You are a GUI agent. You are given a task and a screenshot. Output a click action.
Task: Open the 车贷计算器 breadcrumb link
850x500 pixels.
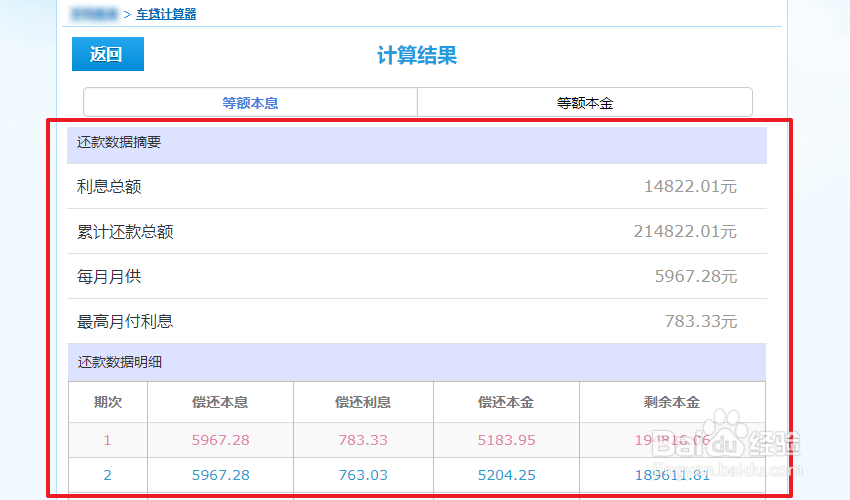click(x=166, y=14)
